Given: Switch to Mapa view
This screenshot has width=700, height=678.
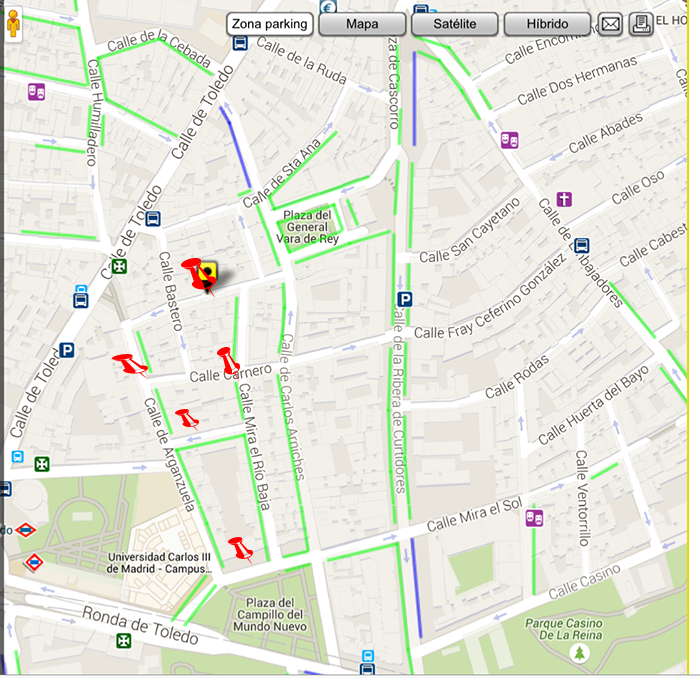Looking at the screenshot, I should [x=362, y=24].
